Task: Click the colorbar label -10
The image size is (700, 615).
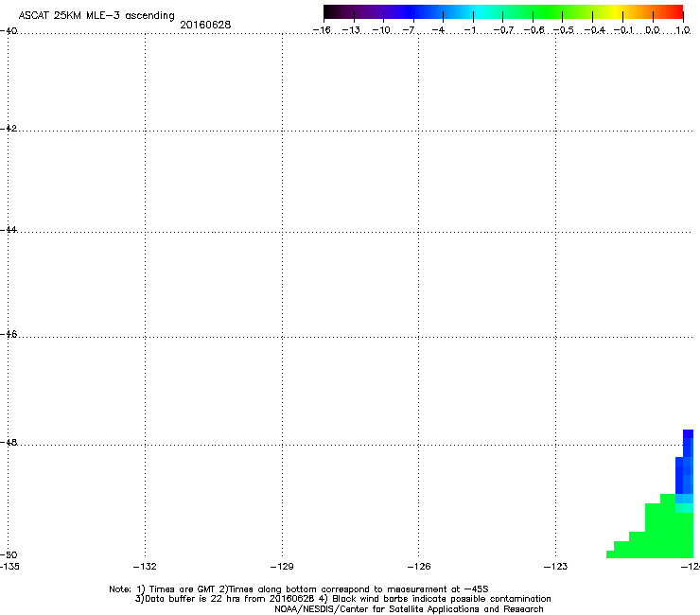Action: 381,30
